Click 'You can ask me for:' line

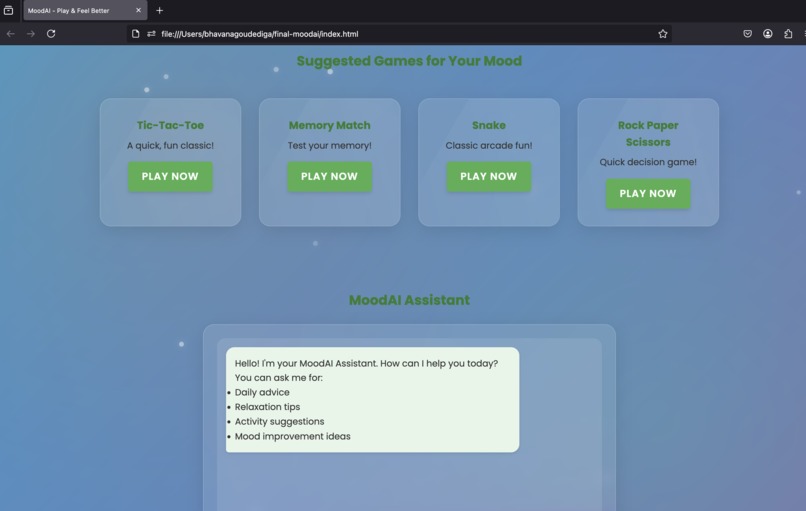tap(279, 378)
